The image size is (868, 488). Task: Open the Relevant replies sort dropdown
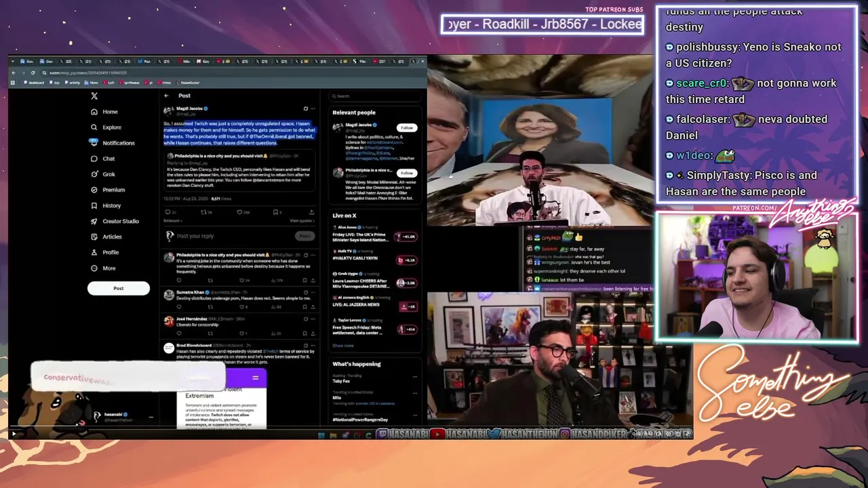[x=172, y=221]
